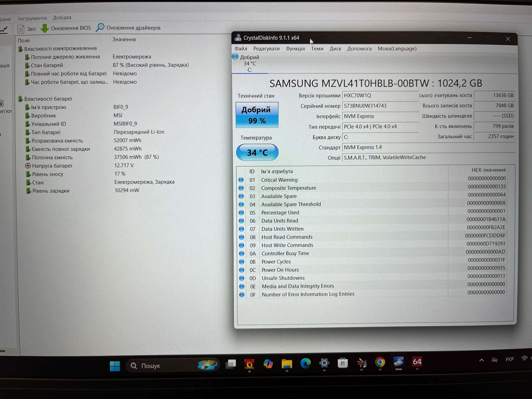Image resolution: width=532 pixels, height=399 pixels.
Task: Click the serial number field S73BNU0W314743
Action: point(380,106)
